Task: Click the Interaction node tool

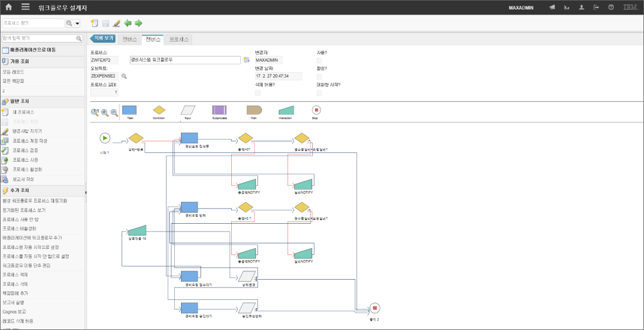Action: pos(285,110)
